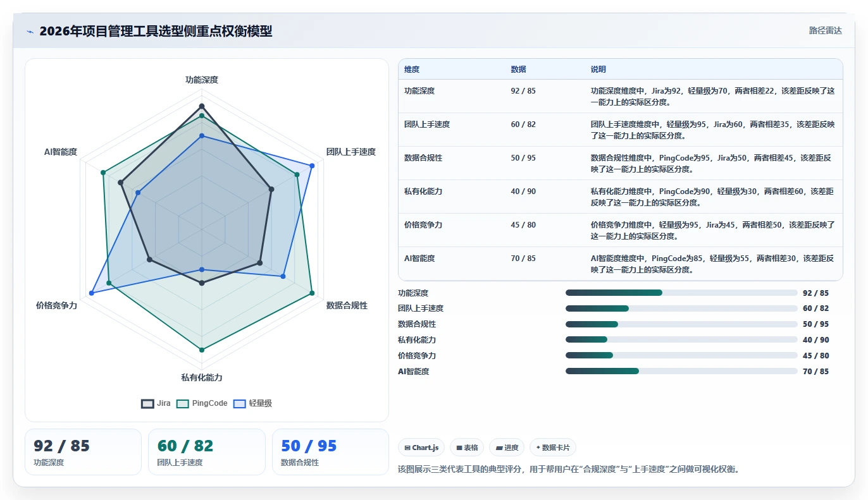Click the AI智能度 axis label on the radar
This screenshot has width=868, height=500.
click(x=61, y=152)
